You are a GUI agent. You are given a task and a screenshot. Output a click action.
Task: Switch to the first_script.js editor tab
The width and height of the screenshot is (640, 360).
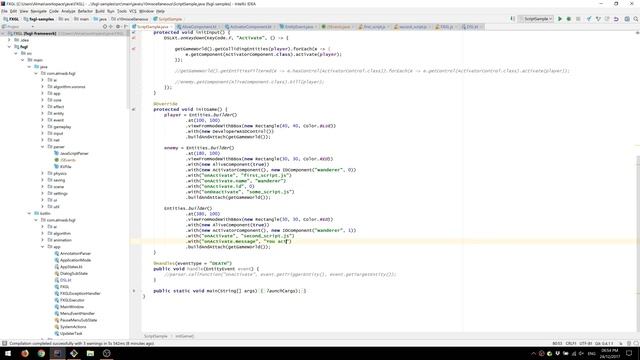click(374, 27)
